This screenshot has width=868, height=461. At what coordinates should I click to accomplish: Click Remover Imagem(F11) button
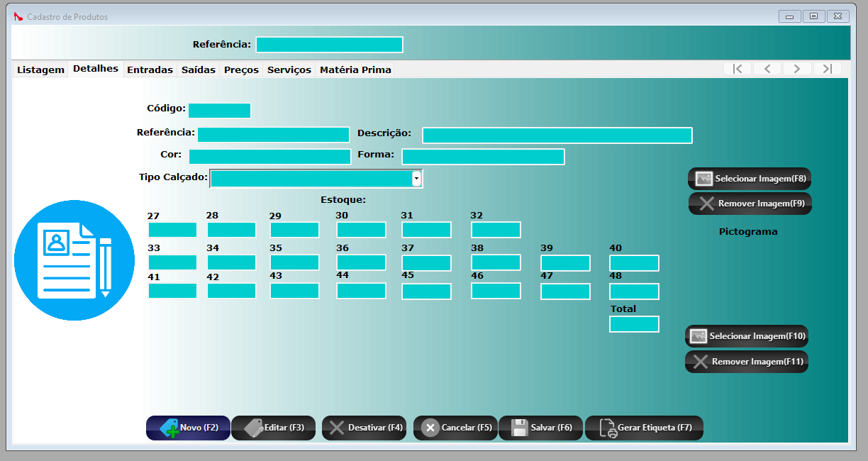click(x=747, y=362)
